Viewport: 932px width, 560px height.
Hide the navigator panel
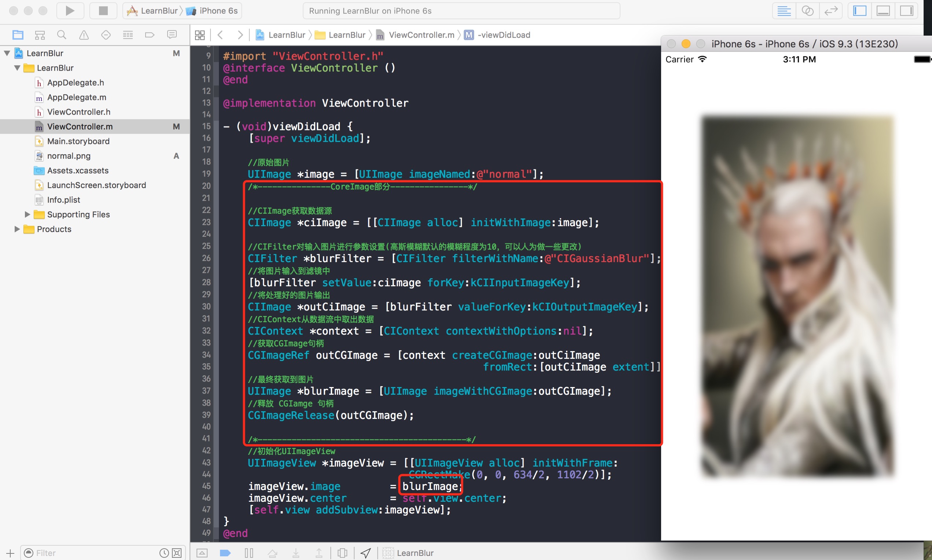click(x=859, y=11)
